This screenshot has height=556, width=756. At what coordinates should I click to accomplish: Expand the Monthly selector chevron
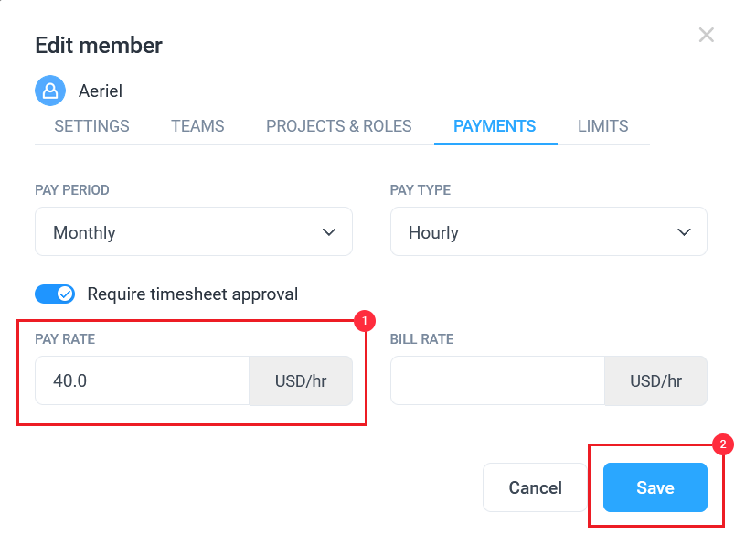click(328, 232)
